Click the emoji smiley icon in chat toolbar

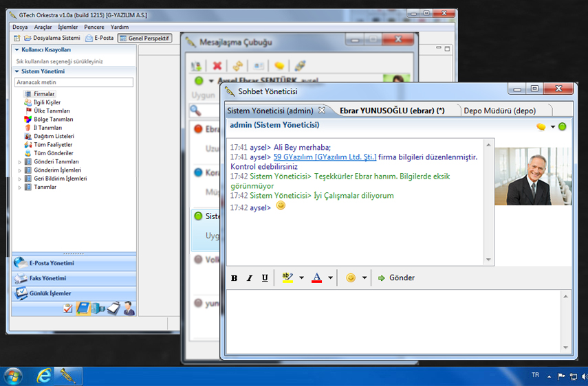351,278
